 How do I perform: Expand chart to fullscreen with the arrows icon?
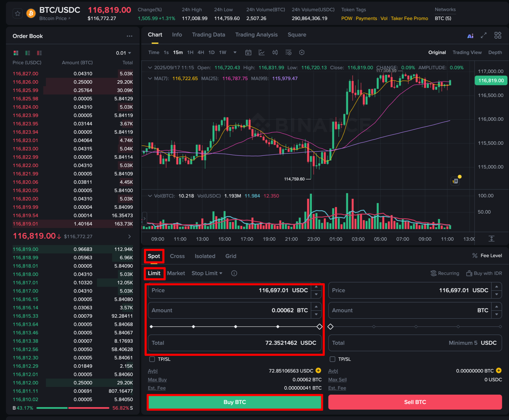(484, 35)
